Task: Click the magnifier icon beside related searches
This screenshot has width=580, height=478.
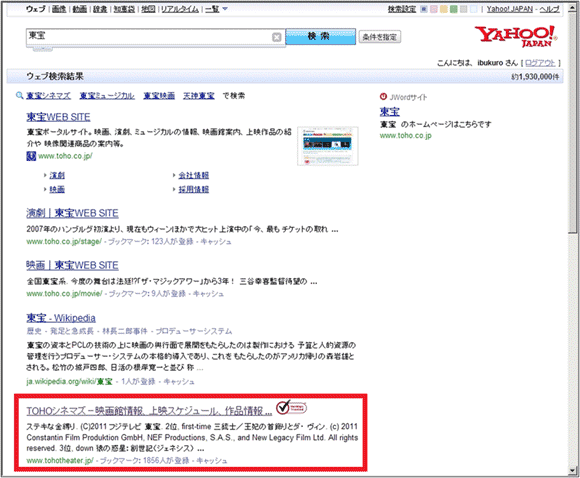Action: (20, 95)
